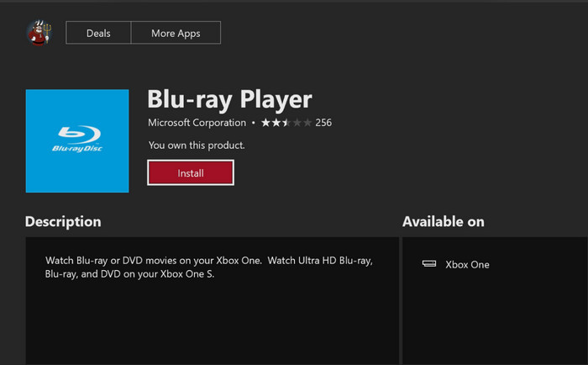This screenshot has width=588, height=365.
Task: Open the More Apps tab
Action: pos(176,33)
